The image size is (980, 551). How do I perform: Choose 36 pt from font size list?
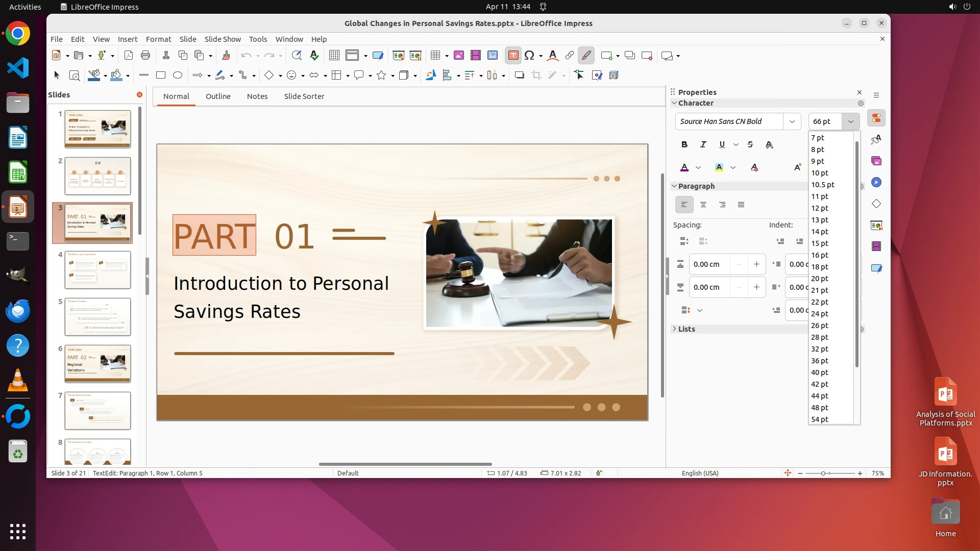820,361
